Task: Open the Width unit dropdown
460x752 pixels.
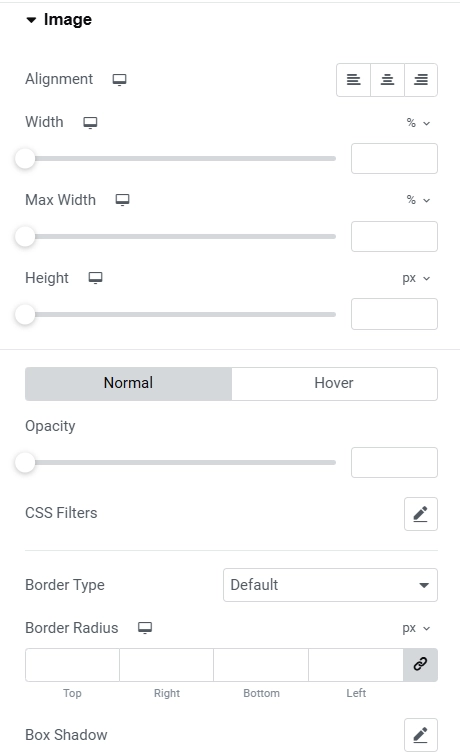Action: pos(418,123)
